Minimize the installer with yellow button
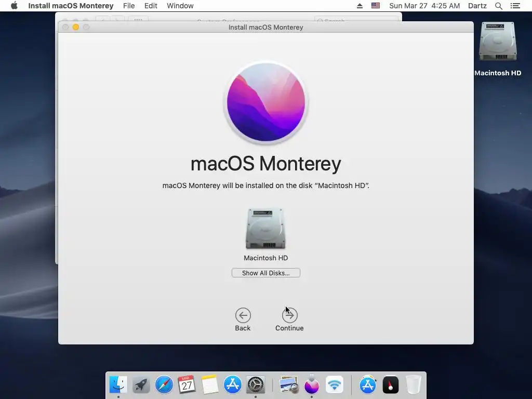Viewport: 532px width, 399px height. pyautogui.click(x=76, y=27)
